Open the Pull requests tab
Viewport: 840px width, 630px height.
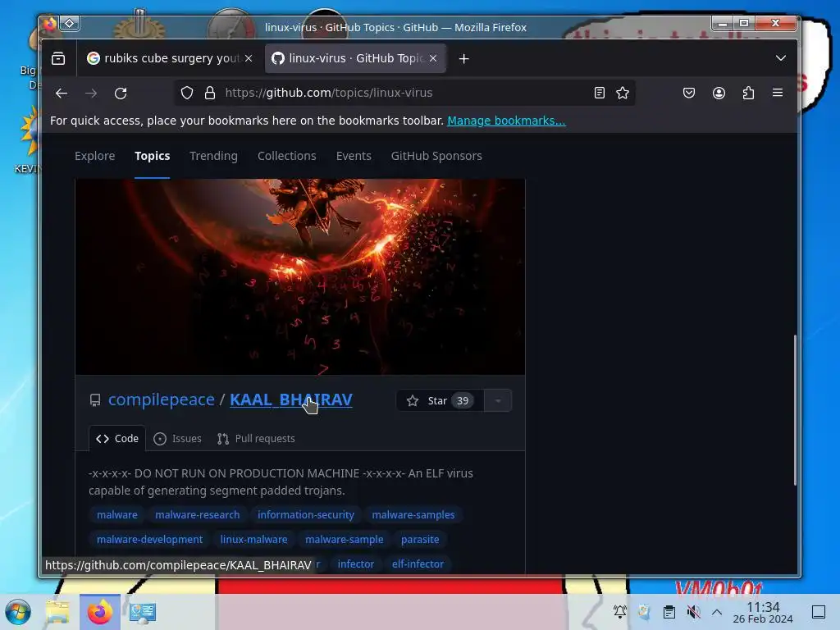point(256,439)
